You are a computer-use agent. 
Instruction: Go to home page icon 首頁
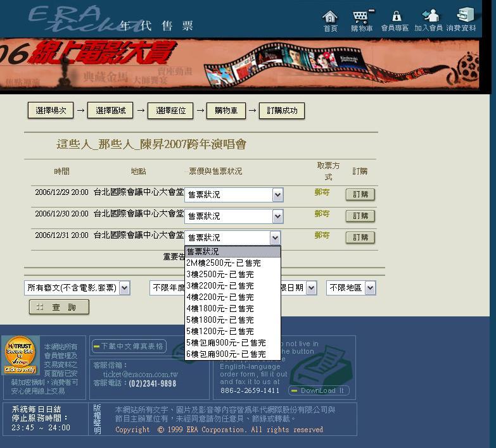330,21
